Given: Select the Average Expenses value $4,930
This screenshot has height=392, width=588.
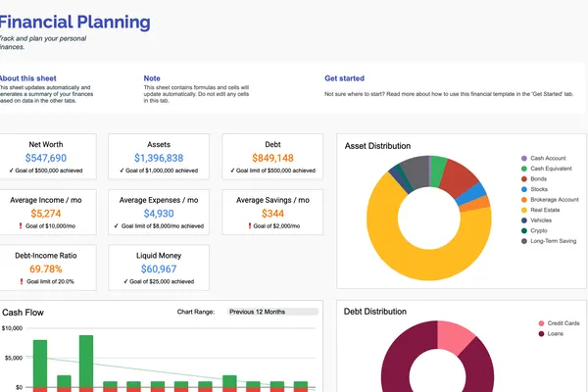Looking at the screenshot, I should 158,213.
